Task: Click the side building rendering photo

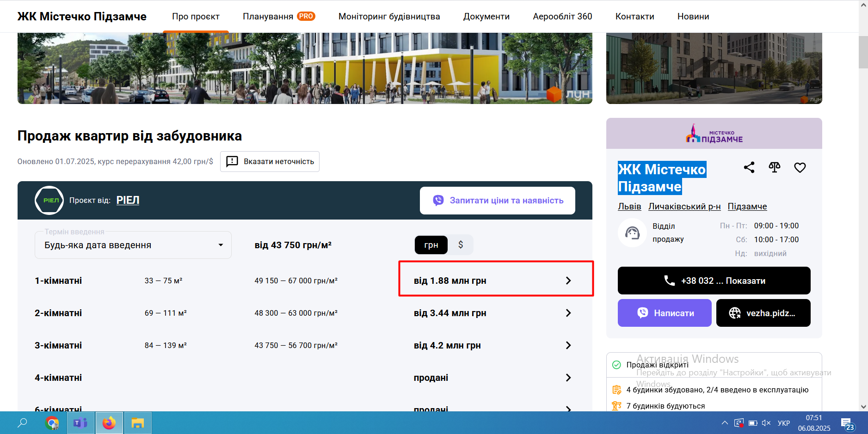Action: coord(714,68)
